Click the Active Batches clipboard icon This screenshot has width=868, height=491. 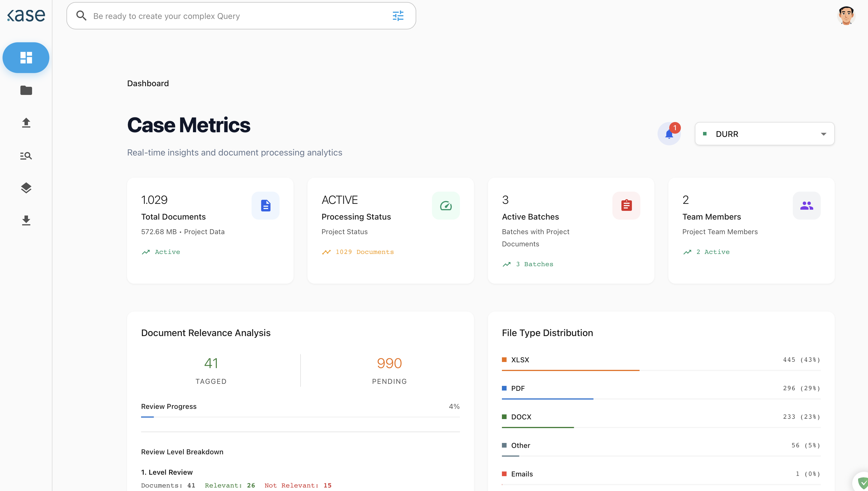pos(626,205)
